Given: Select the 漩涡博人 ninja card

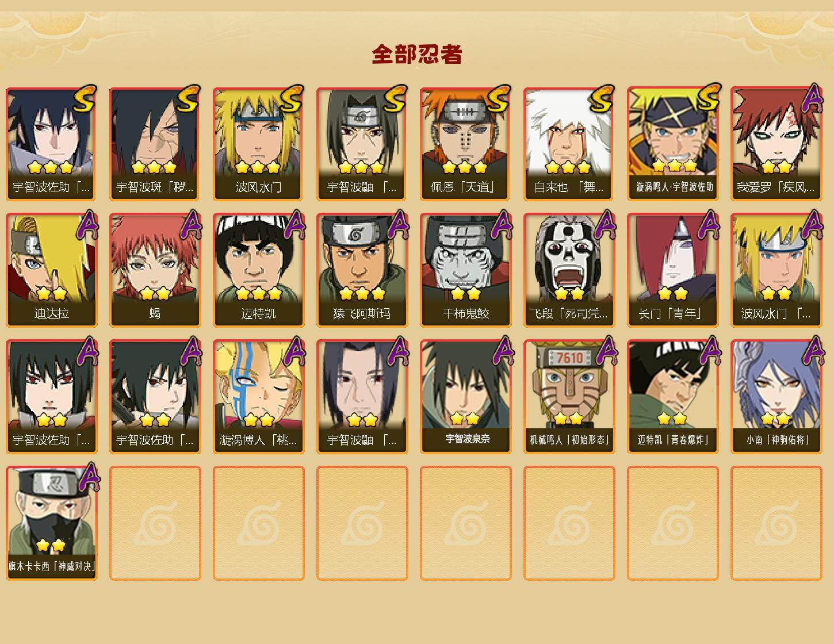Looking at the screenshot, I should pos(258,397).
